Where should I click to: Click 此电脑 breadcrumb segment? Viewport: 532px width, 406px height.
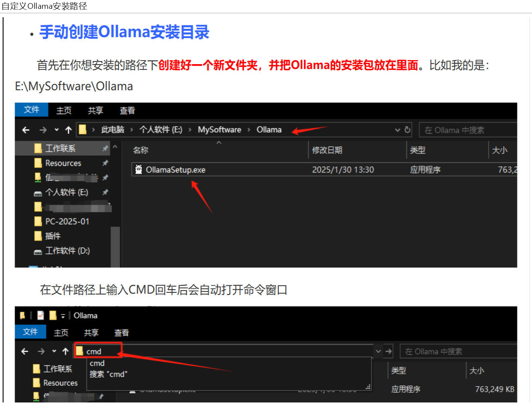tap(113, 130)
